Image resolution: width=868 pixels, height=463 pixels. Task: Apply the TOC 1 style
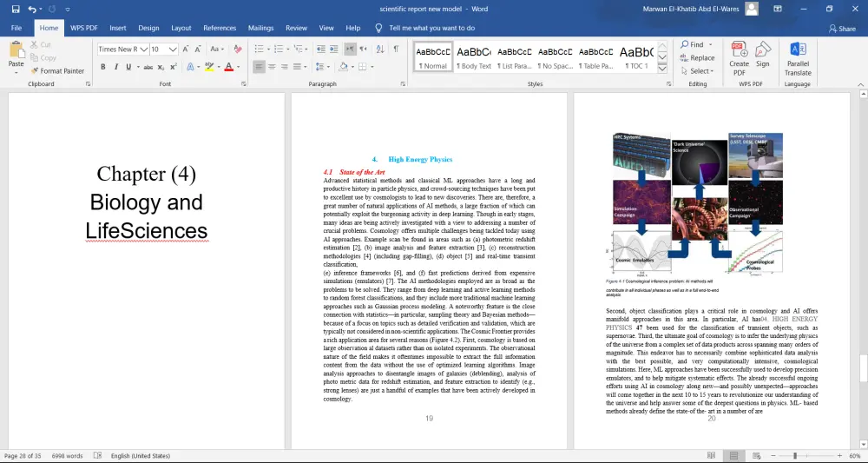pos(636,56)
